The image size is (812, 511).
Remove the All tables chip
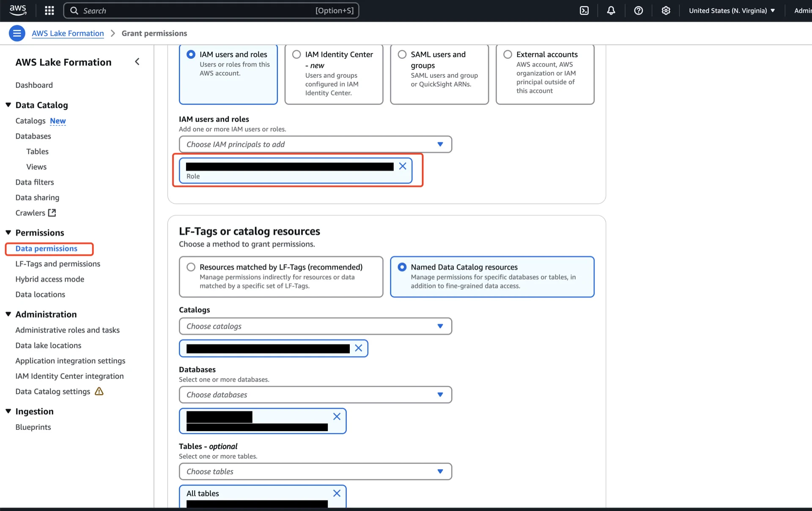click(x=337, y=493)
